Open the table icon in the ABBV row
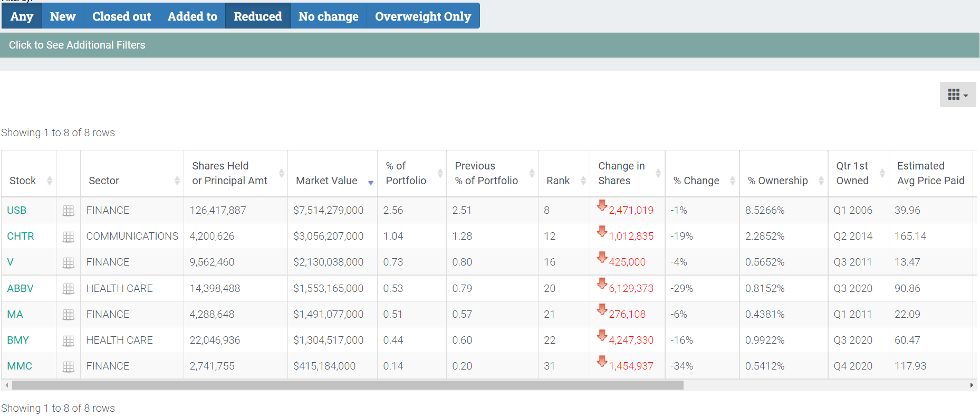Image resolution: width=980 pixels, height=416 pixels. pos(68,289)
